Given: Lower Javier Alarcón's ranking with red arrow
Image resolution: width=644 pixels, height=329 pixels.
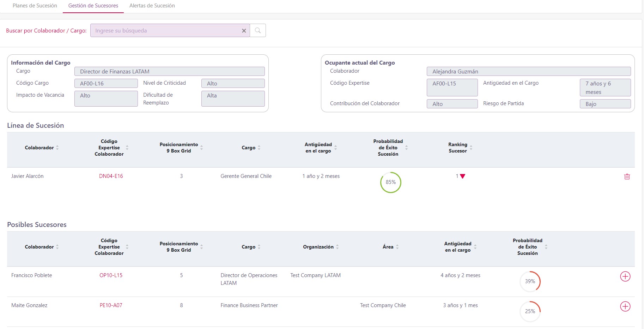Looking at the screenshot, I should [x=463, y=177].
